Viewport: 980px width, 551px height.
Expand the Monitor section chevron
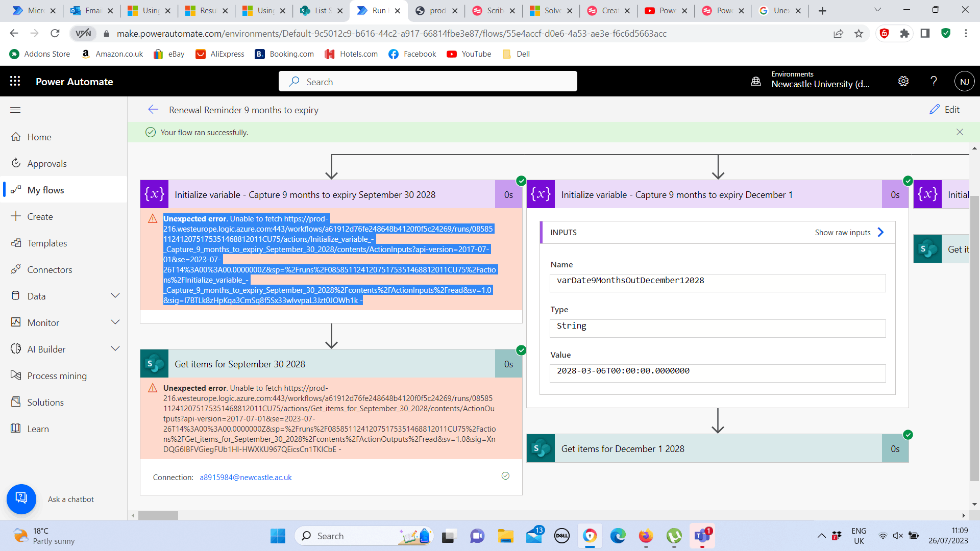point(115,322)
